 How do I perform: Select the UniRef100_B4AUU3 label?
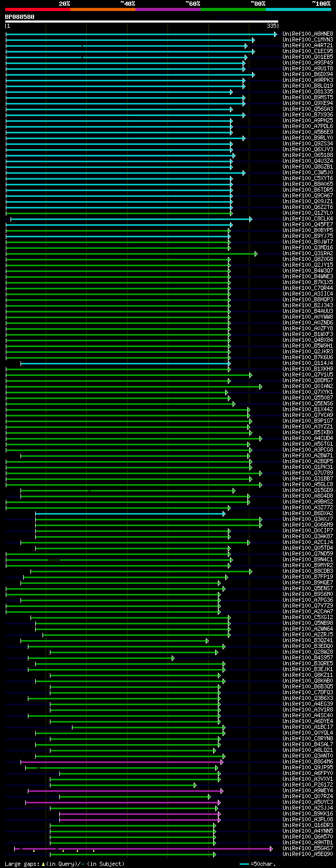(308, 311)
